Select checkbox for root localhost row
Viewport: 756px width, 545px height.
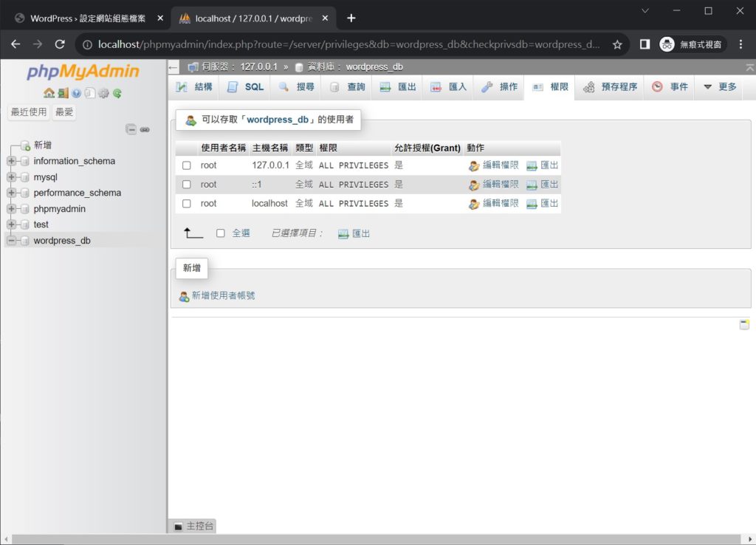[x=187, y=204]
